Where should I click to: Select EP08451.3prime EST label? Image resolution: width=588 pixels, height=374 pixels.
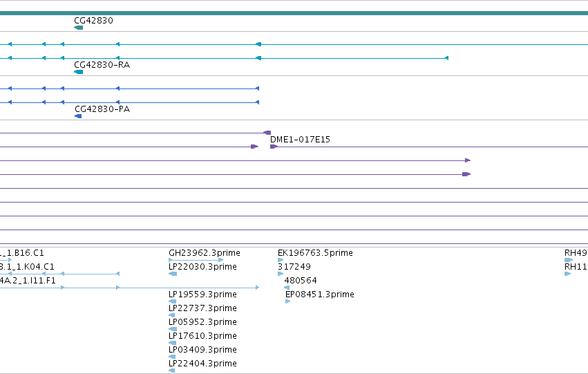pos(320,294)
